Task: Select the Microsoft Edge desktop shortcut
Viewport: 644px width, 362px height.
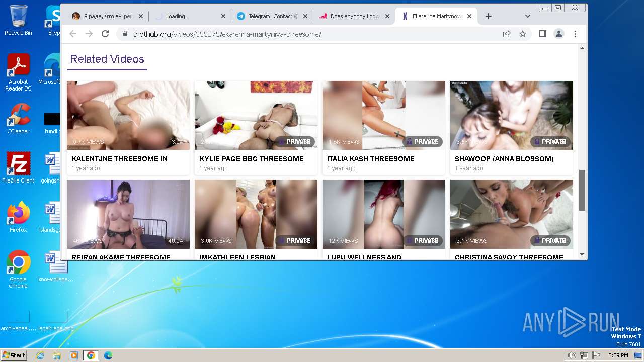Action: (x=50, y=69)
